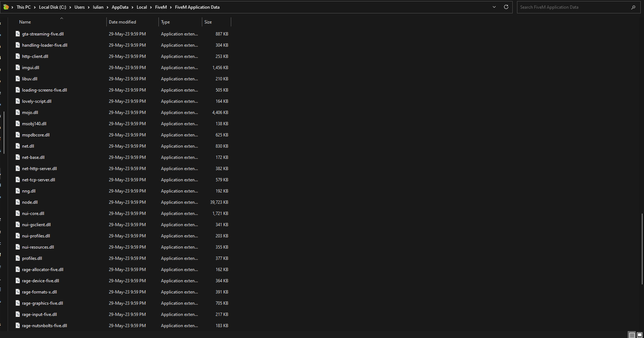644x338 pixels.
Task: Select the net.dll file icon
Action: click(x=18, y=146)
